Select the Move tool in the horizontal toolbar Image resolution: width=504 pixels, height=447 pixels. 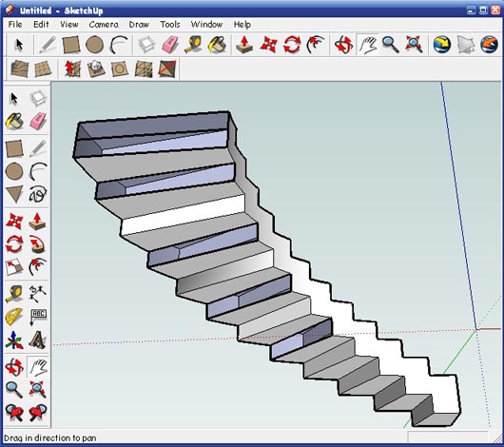pos(268,45)
